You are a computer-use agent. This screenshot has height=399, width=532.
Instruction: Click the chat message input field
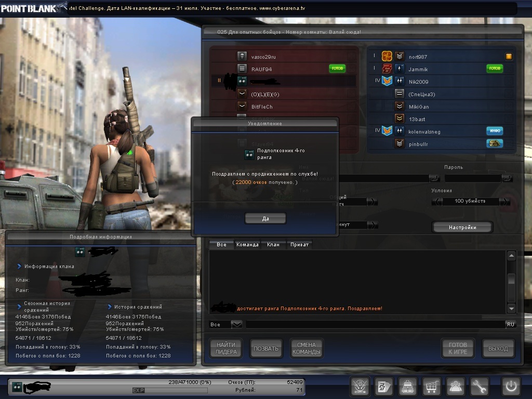[374, 324]
